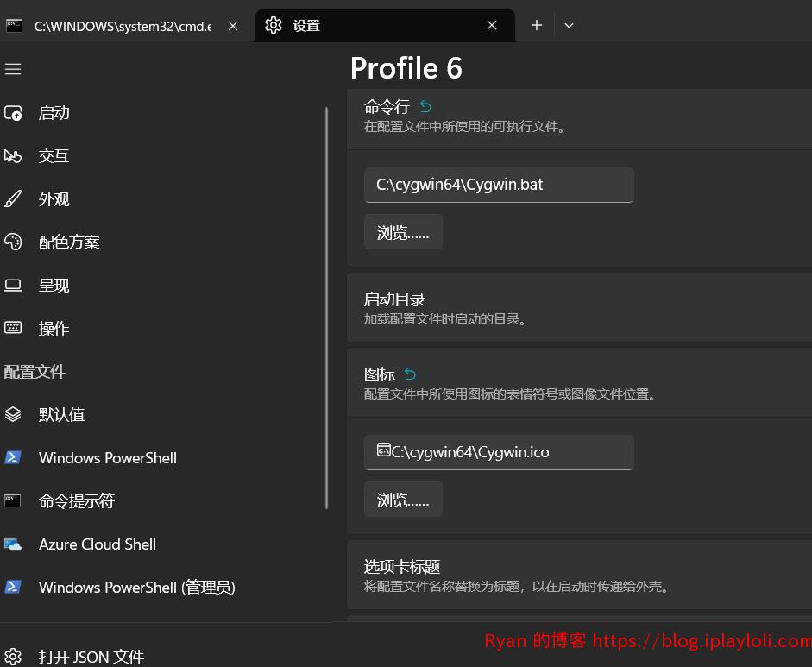Click the Windows PowerShell (管理员) profile icon

click(13, 587)
